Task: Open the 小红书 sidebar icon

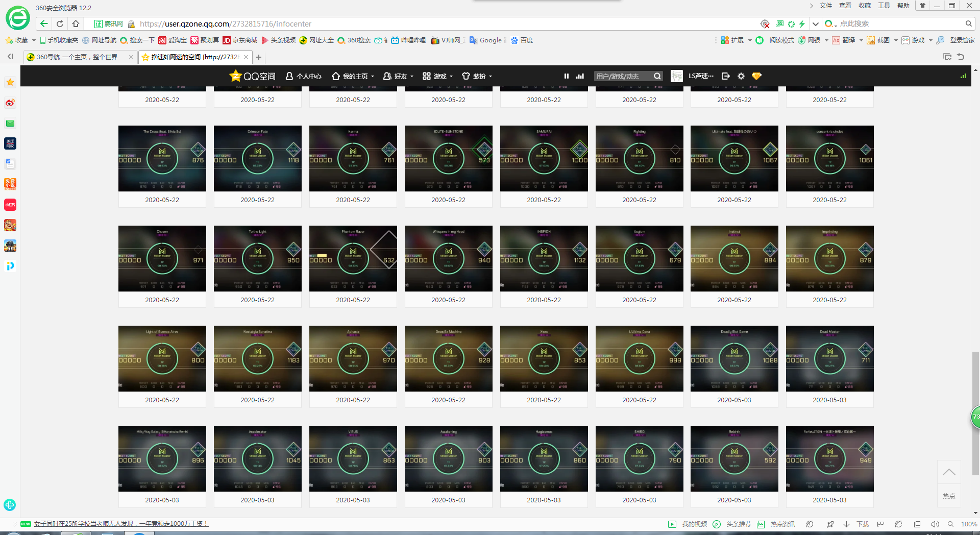Action: [10, 205]
